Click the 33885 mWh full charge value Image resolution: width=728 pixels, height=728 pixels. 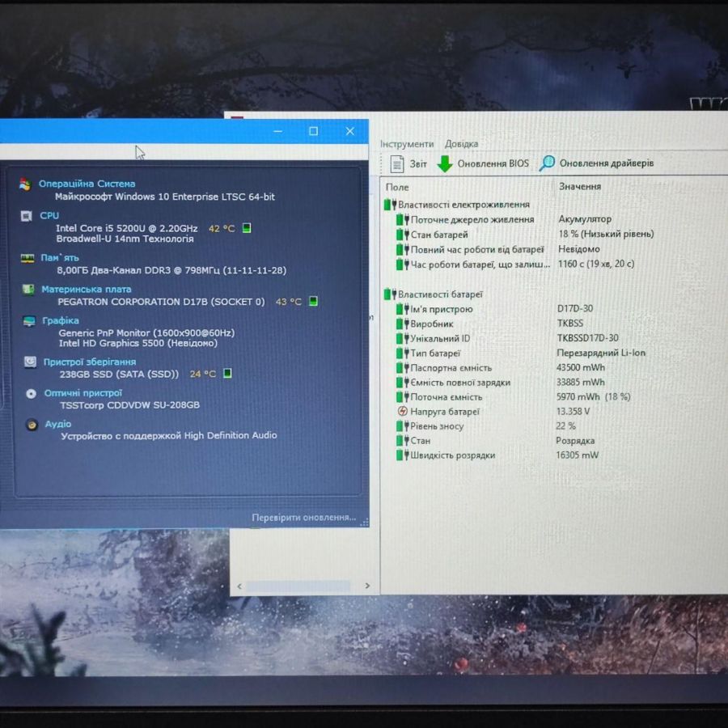point(580,382)
